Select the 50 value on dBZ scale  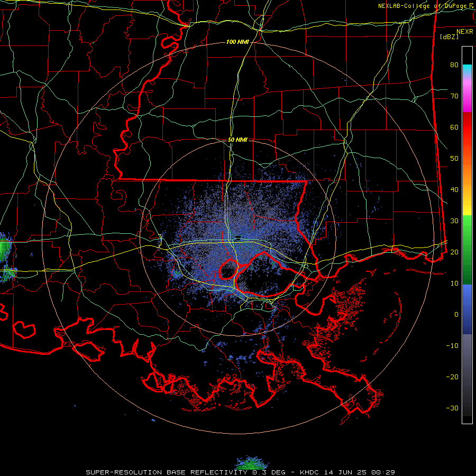(x=454, y=159)
